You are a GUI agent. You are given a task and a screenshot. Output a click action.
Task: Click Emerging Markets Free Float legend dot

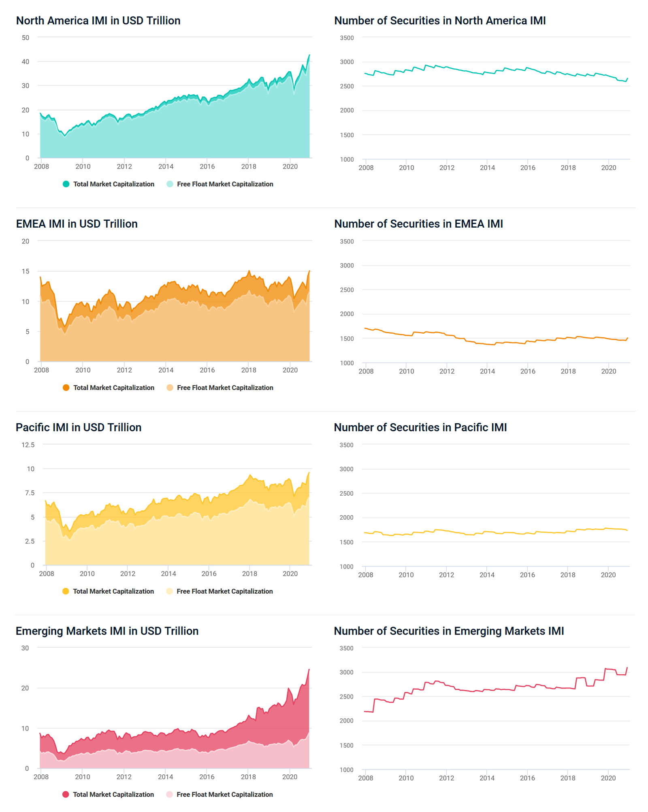[x=169, y=795]
